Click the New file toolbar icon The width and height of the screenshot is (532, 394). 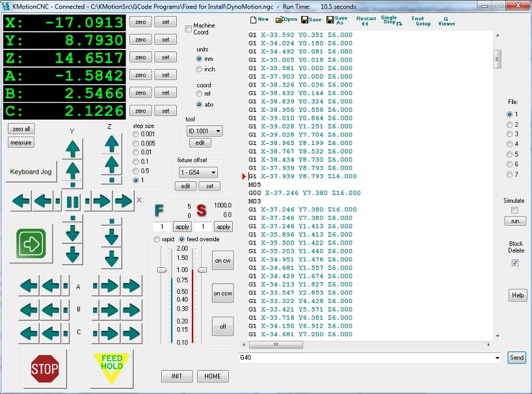point(259,20)
